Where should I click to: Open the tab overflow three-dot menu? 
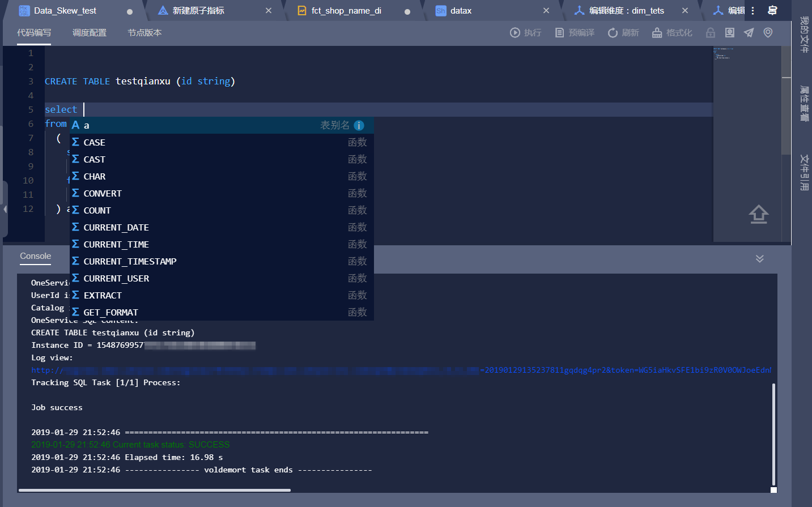753,11
